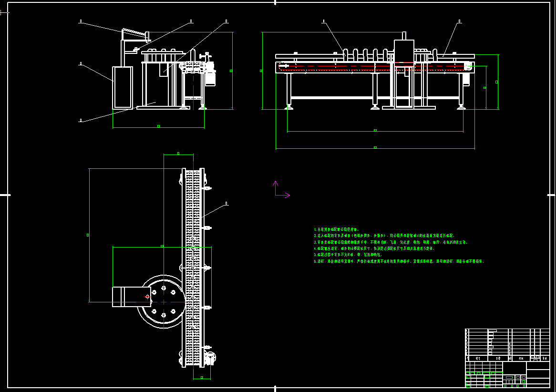This screenshot has width=556, height=392.
Task: Select technical note line 2
Action: 384,236
